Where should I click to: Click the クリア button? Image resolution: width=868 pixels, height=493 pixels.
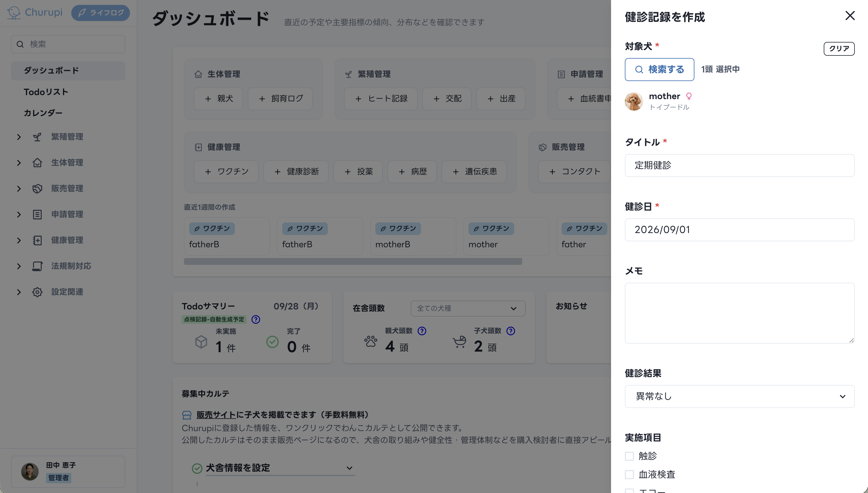839,49
